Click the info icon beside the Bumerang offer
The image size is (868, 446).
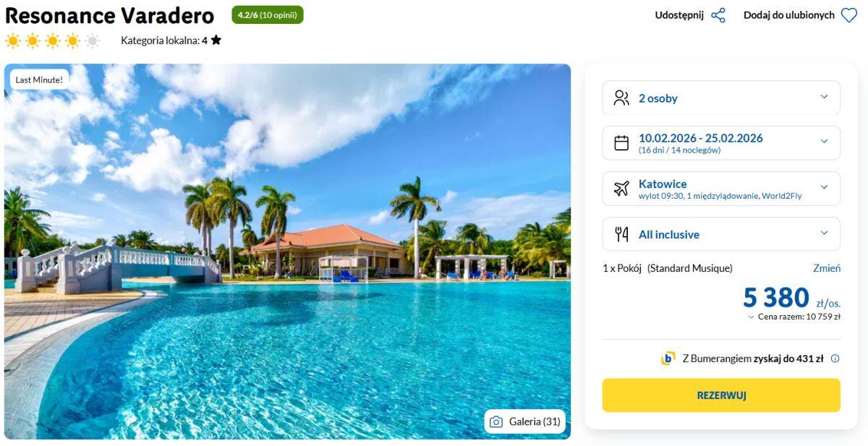tap(835, 359)
